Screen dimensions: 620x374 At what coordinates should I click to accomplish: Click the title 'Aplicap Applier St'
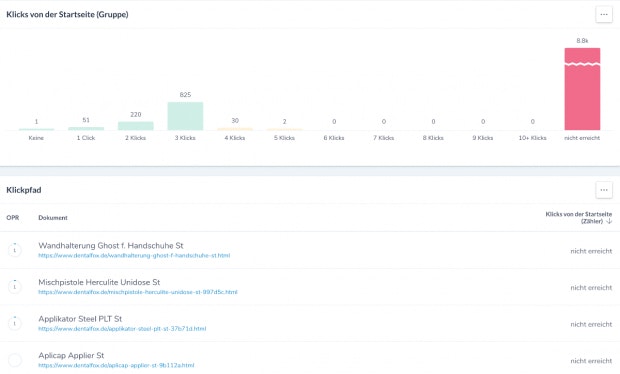[x=71, y=355]
